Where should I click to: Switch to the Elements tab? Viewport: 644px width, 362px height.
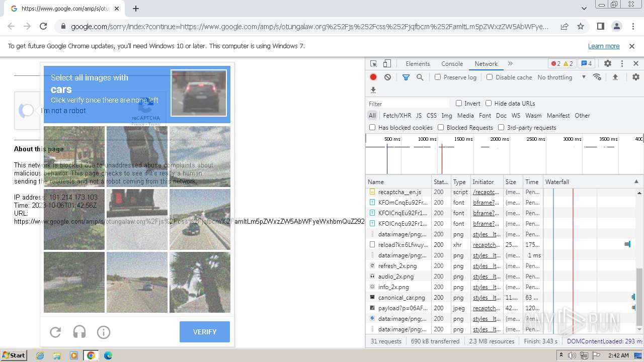point(418,64)
